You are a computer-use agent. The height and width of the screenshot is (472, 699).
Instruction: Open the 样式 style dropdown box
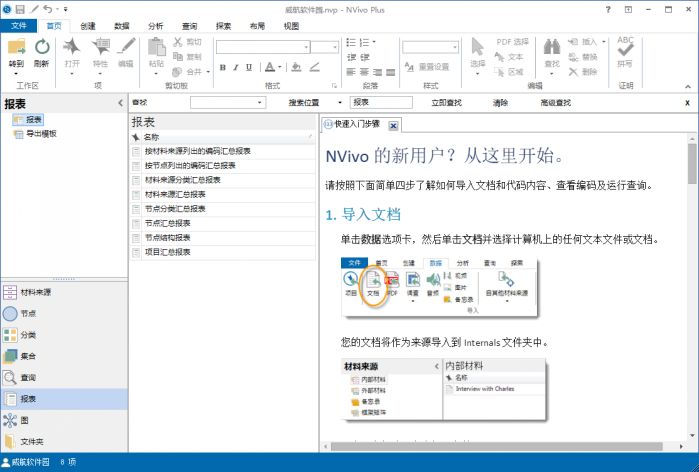(430, 47)
